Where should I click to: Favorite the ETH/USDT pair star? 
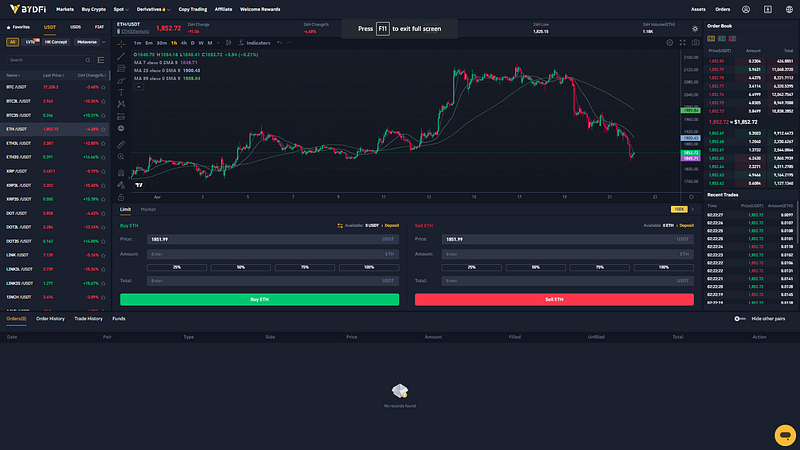point(104,130)
